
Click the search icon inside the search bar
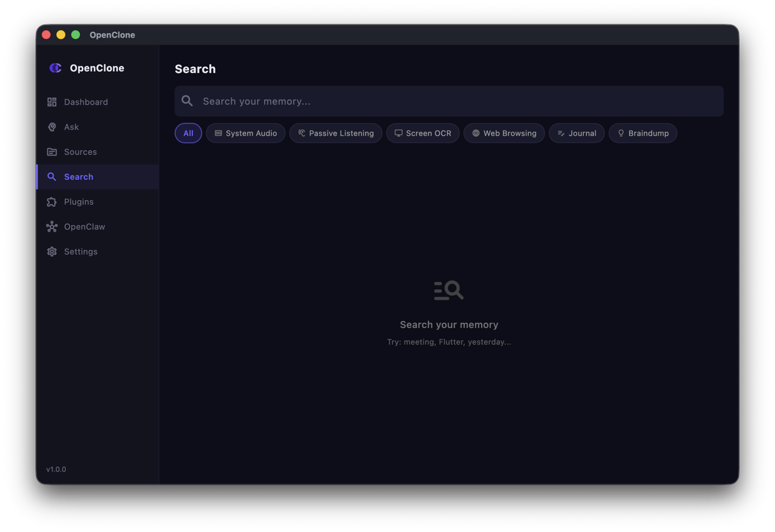coord(187,100)
